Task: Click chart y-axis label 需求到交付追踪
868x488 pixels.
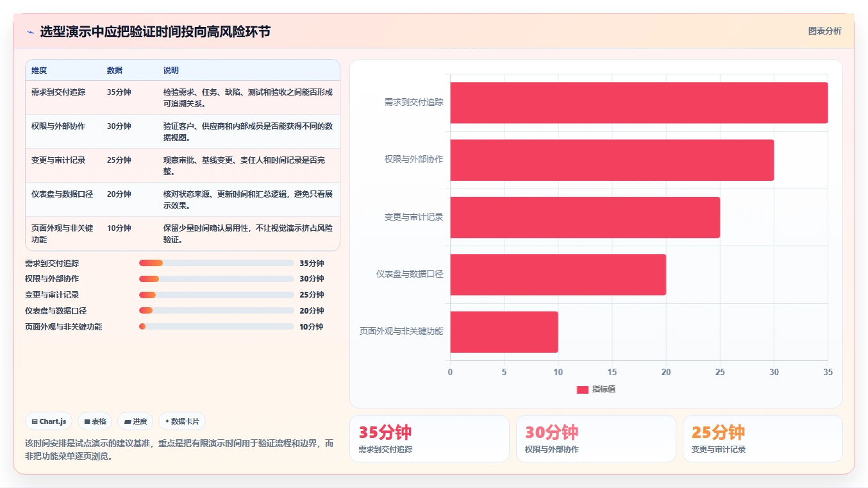Action: pyautogui.click(x=413, y=102)
